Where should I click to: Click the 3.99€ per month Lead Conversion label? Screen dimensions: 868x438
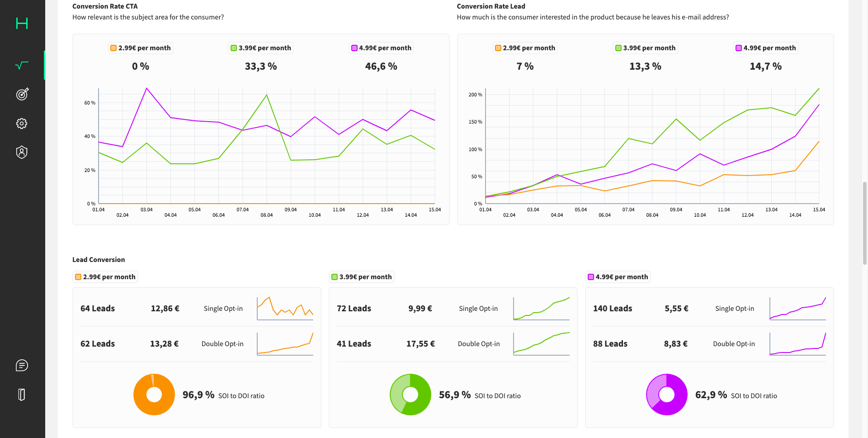click(362, 277)
